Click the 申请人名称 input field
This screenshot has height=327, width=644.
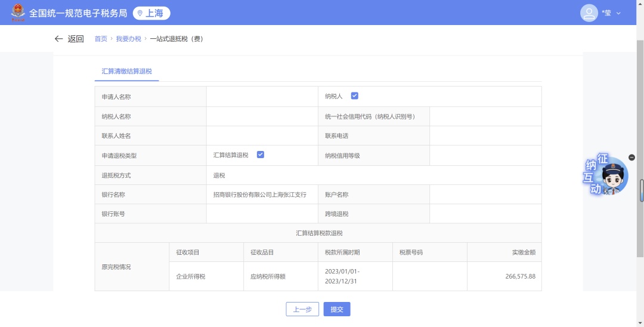click(x=262, y=97)
